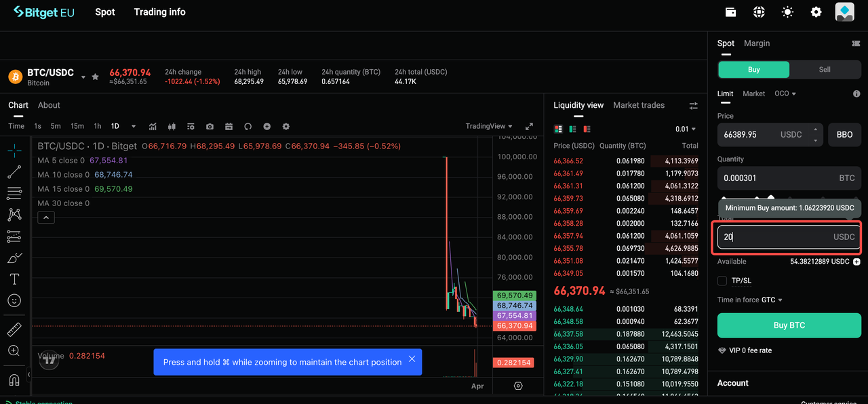Increase price with the up stepper arrow
Image resolution: width=868 pixels, height=404 pixels.
pyautogui.click(x=815, y=129)
